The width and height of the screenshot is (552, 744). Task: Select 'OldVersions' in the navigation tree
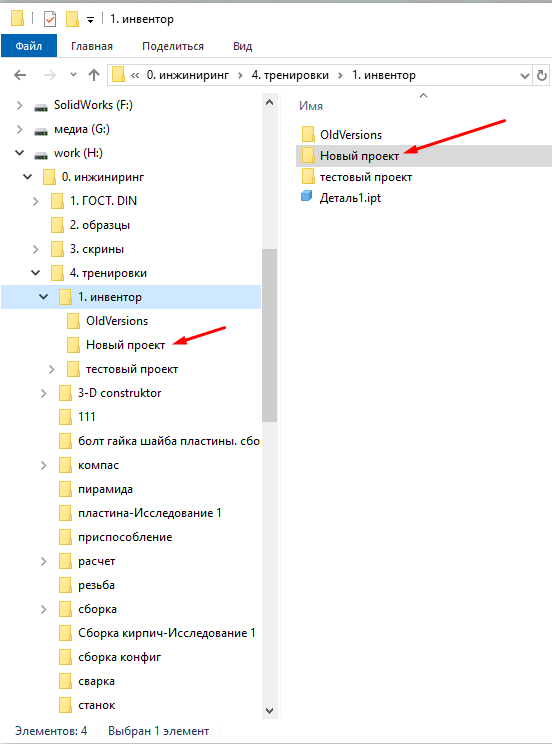click(117, 321)
